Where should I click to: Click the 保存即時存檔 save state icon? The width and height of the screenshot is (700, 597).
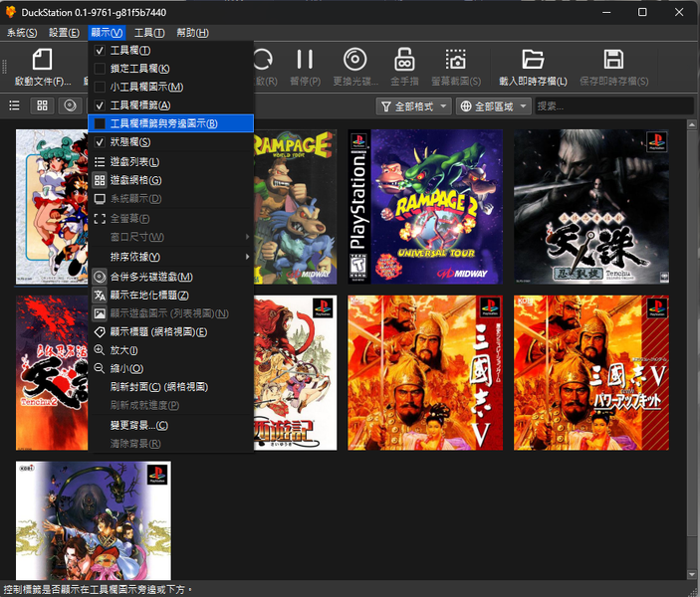pos(613,60)
